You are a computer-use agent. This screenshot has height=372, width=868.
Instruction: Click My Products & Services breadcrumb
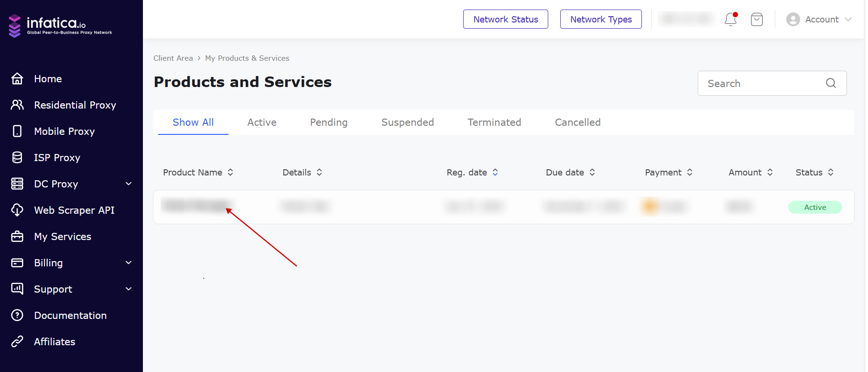point(247,58)
